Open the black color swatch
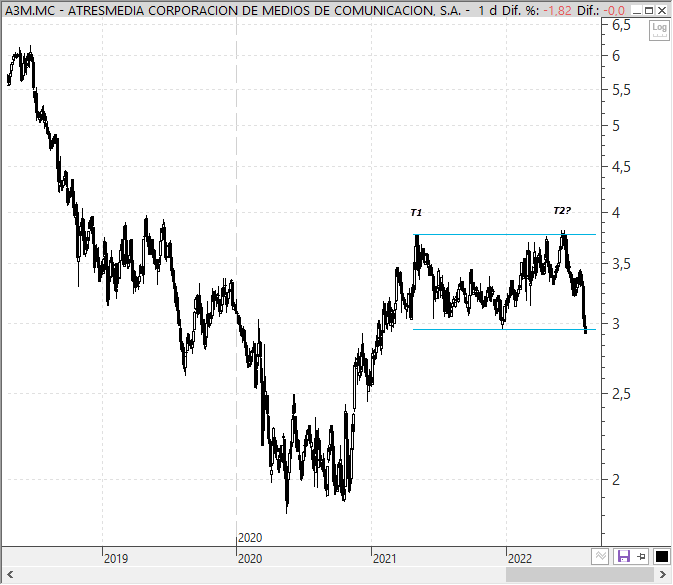The height and width of the screenshot is (585, 673). click(x=661, y=557)
